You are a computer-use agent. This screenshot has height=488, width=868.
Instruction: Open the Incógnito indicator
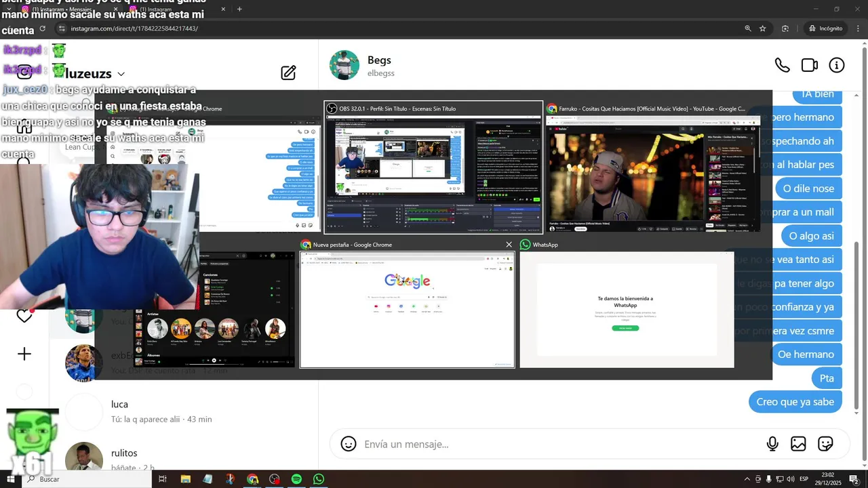[x=825, y=28]
